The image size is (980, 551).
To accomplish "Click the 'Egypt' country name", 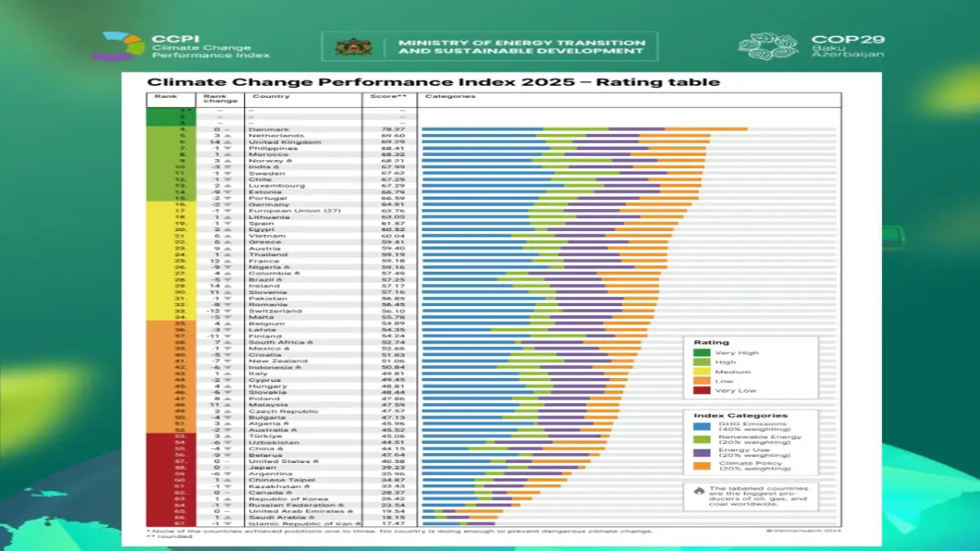I will tap(261, 229).
